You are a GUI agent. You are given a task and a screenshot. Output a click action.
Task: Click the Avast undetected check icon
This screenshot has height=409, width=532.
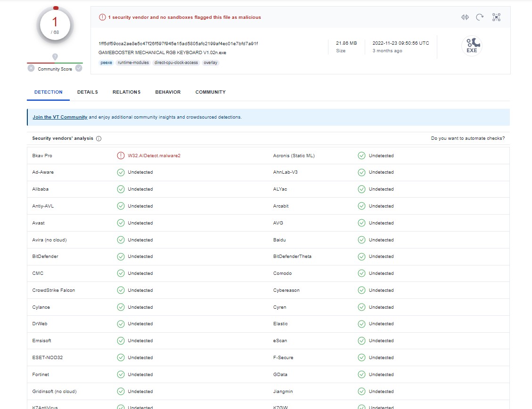[121, 223]
